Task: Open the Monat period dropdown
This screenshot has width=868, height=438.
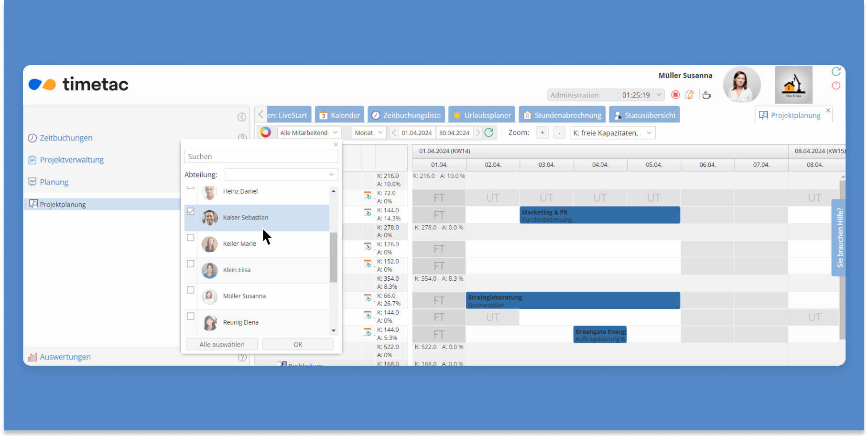Action: (369, 132)
